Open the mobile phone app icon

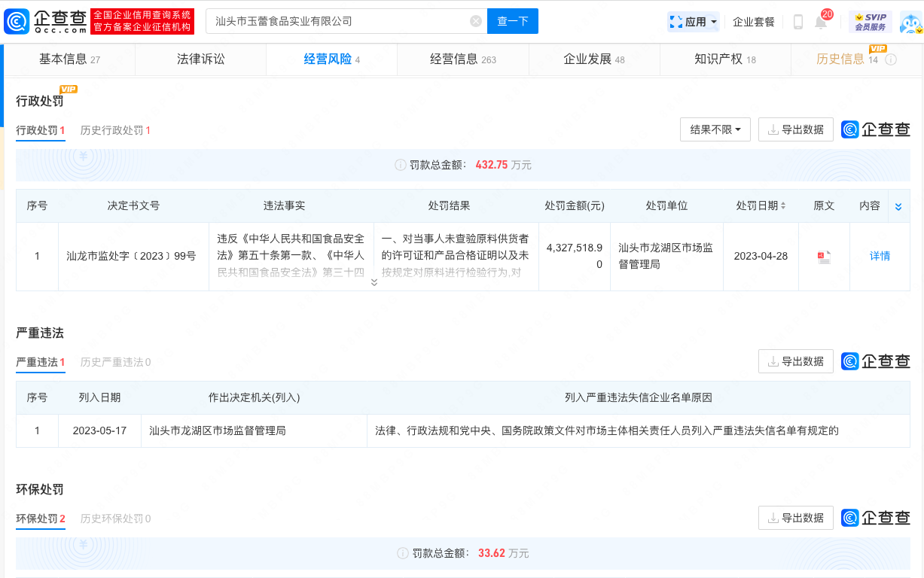798,22
